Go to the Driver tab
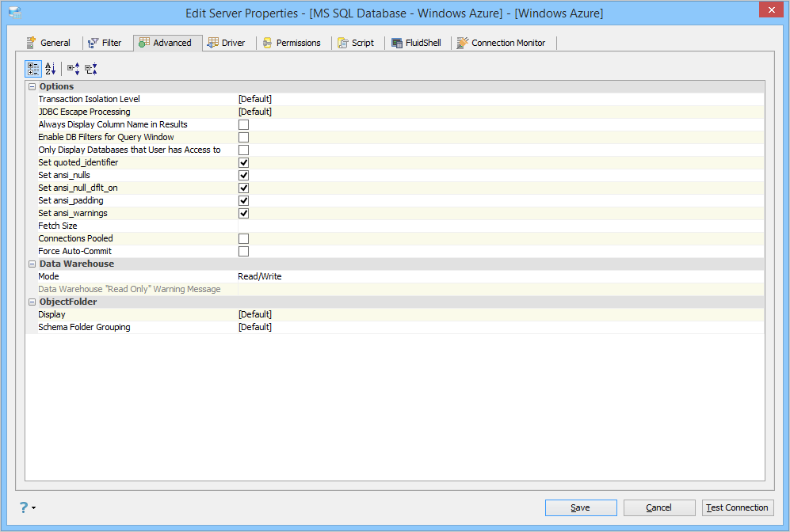 point(226,43)
